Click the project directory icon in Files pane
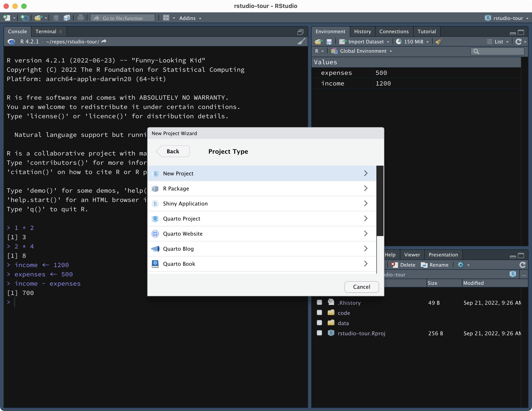 [513, 274]
